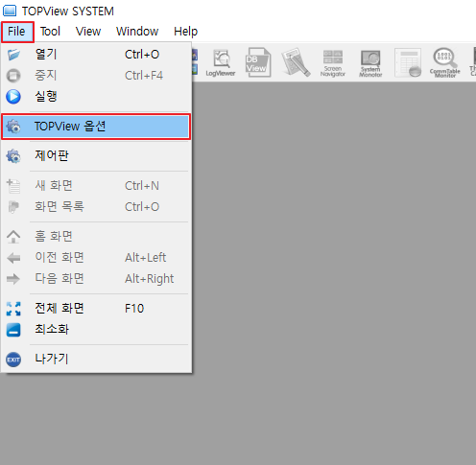Open the File menu
This screenshot has height=465, width=476.
coord(17,32)
